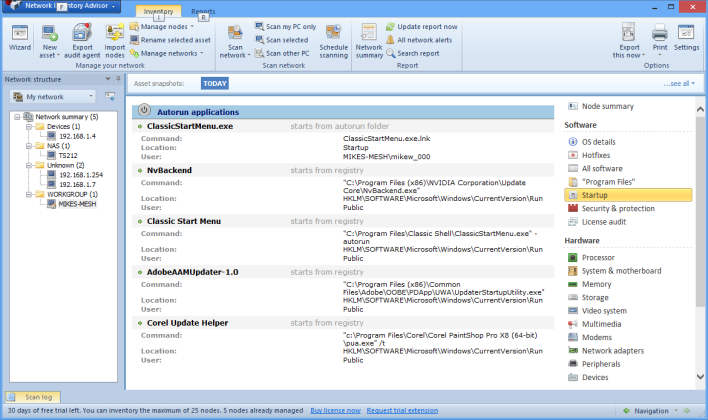Click icon right of My network dropdown

pos(110,96)
